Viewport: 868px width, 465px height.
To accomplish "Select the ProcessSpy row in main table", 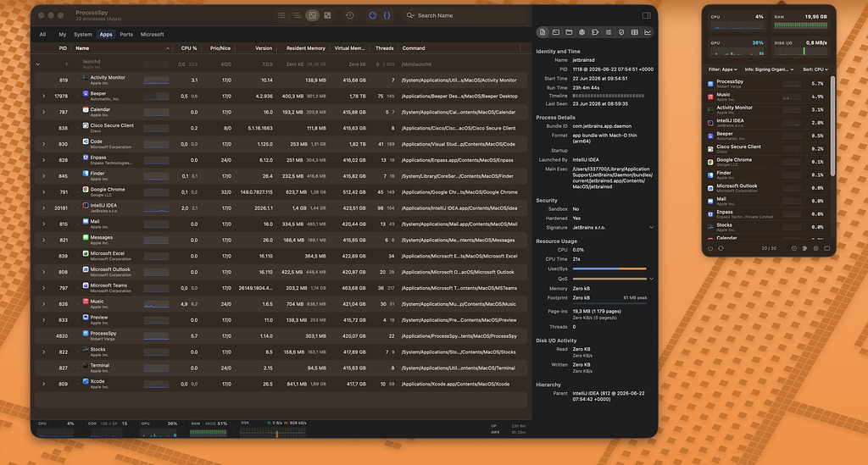I will [281, 335].
